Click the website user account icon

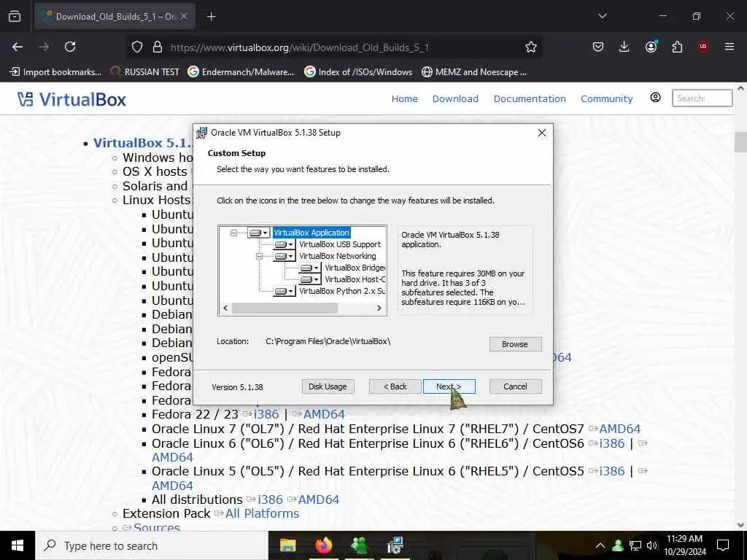tap(656, 98)
